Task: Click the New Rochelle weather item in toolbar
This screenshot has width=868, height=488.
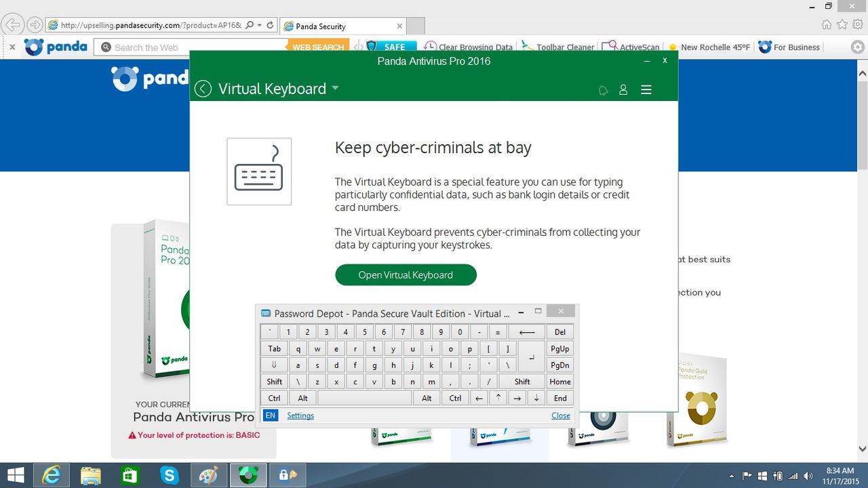Action: 709,47
